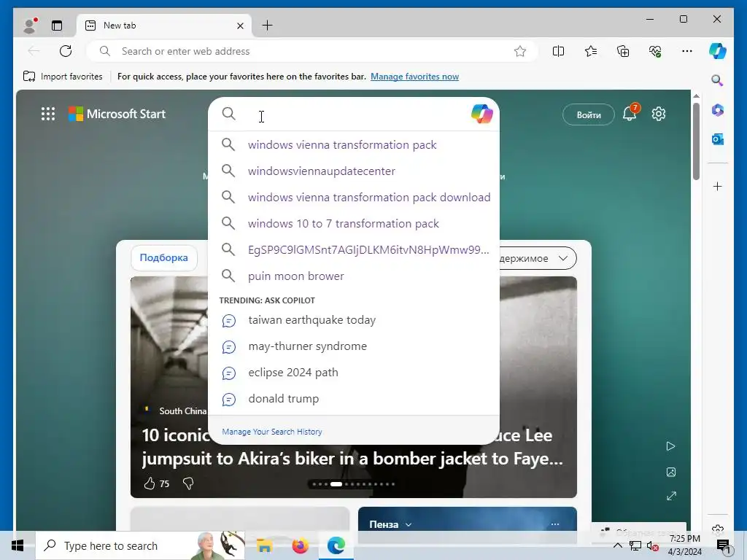Open split screen icon

558,51
